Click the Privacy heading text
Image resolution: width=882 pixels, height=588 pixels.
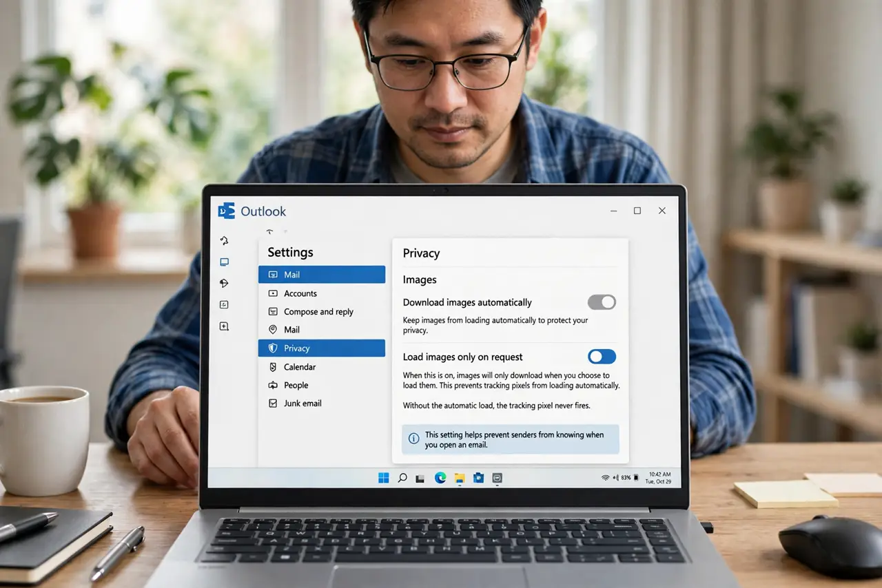[x=421, y=253]
